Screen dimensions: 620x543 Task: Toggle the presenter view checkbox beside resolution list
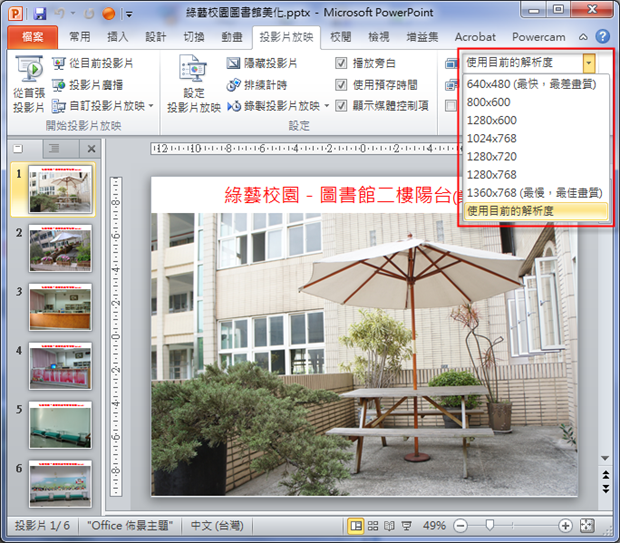450,106
